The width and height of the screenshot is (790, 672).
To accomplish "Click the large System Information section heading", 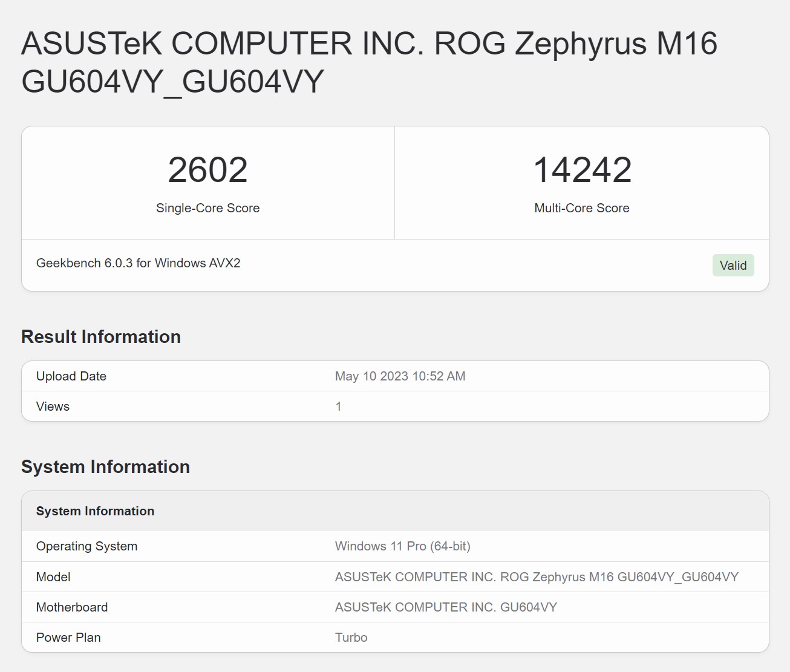I will coord(105,467).
